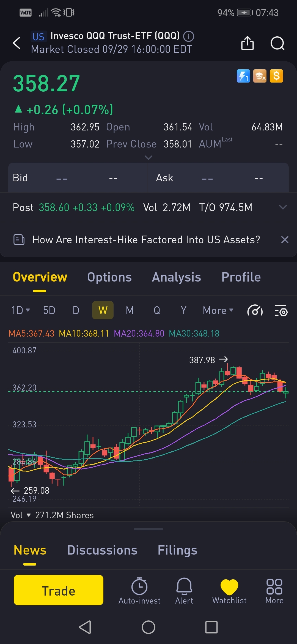Viewport: 297px width, 644px height.
Task: Open the chart indicator gauge icon
Action: 255,311
